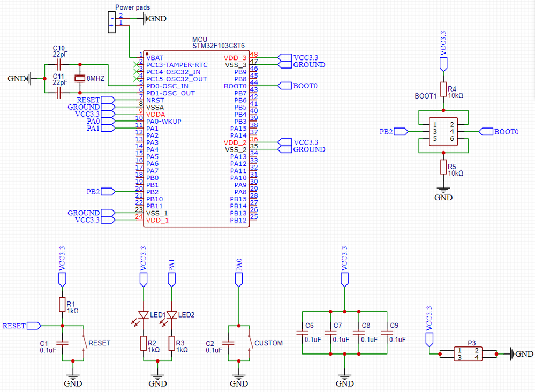Viewport: 535px width, 392px height.
Task: Click the RESET net port at NRST pin
Action: coord(96,100)
